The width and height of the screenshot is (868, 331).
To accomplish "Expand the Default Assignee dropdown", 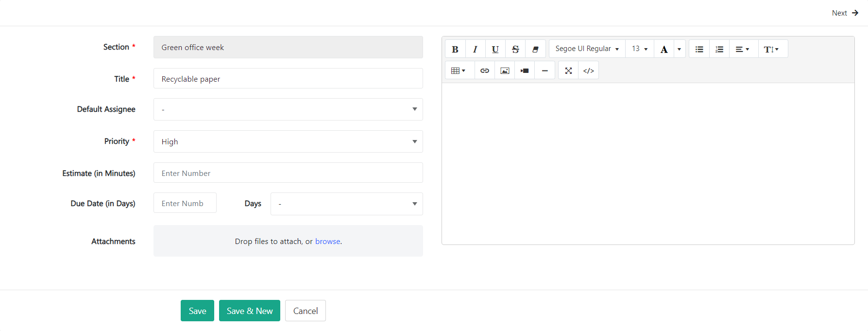I will [x=288, y=109].
